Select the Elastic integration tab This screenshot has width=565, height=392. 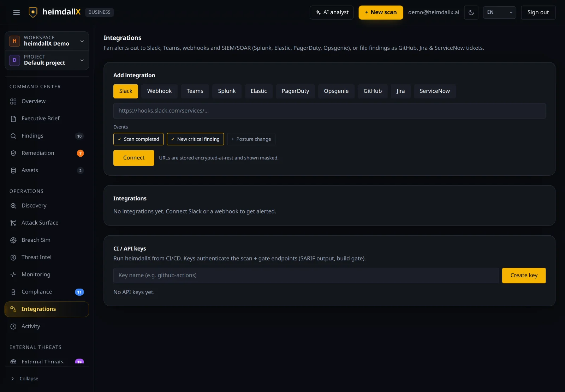[258, 91]
